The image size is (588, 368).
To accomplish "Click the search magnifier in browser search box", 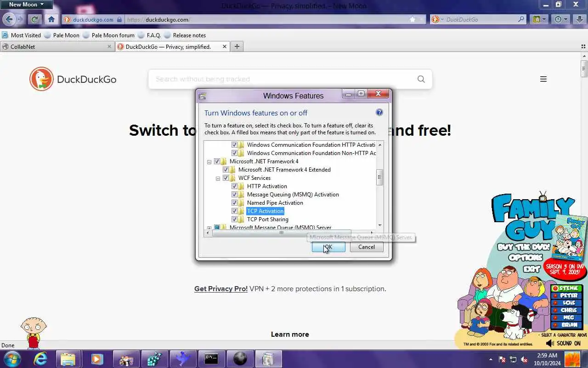I will coord(521,19).
